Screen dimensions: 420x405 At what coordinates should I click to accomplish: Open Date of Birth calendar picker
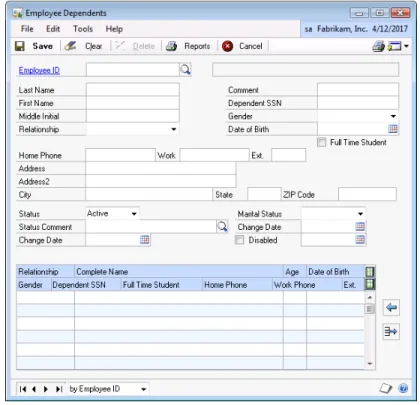click(393, 129)
